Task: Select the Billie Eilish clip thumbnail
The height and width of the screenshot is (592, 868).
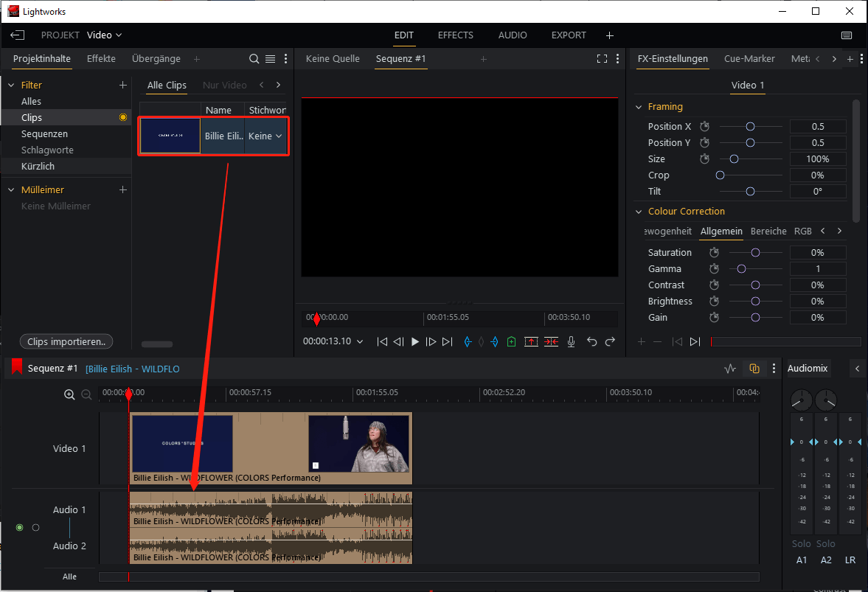Action: pyautogui.click(x=170, y=136)
